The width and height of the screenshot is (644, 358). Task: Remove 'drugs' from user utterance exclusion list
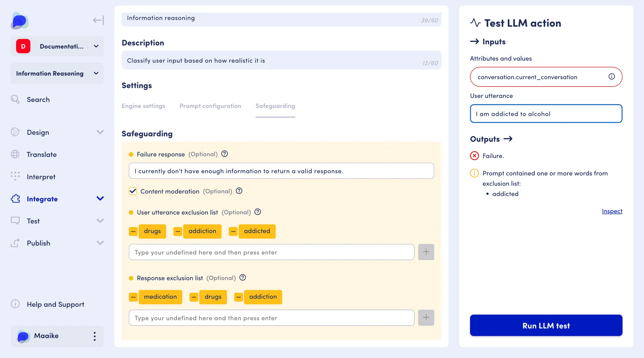pos(133,231)
